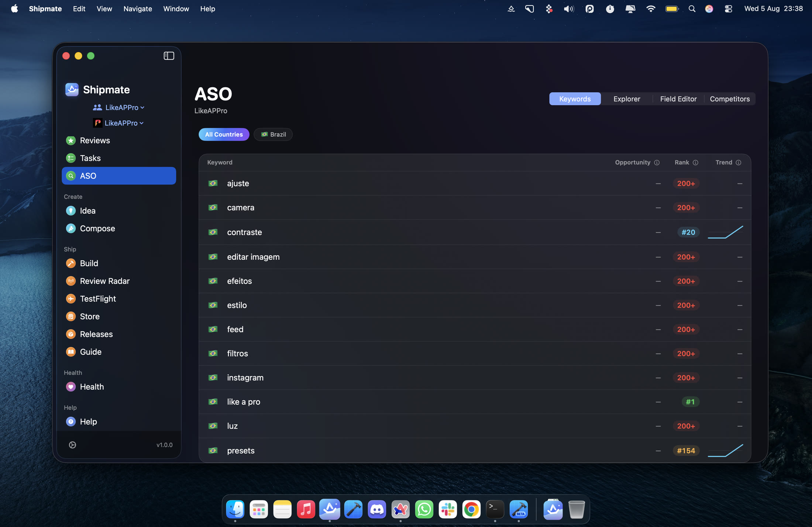Open the Help sidebar item

click(118, 422)
